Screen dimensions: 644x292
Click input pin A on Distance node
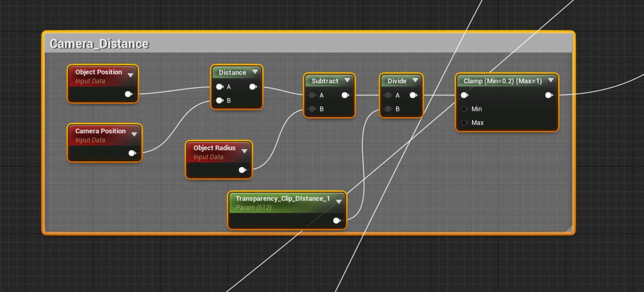point(219,87)
